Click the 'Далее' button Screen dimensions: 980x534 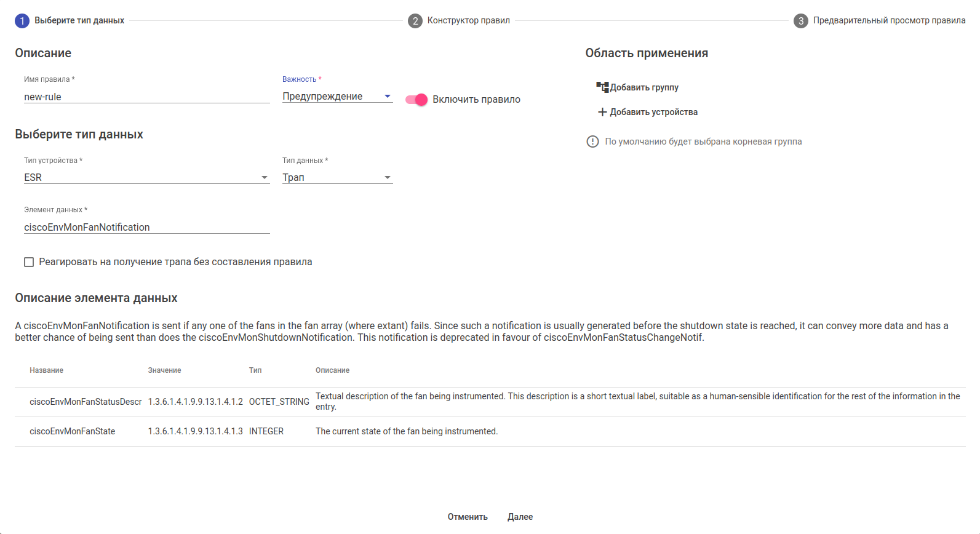click(520, 517)
